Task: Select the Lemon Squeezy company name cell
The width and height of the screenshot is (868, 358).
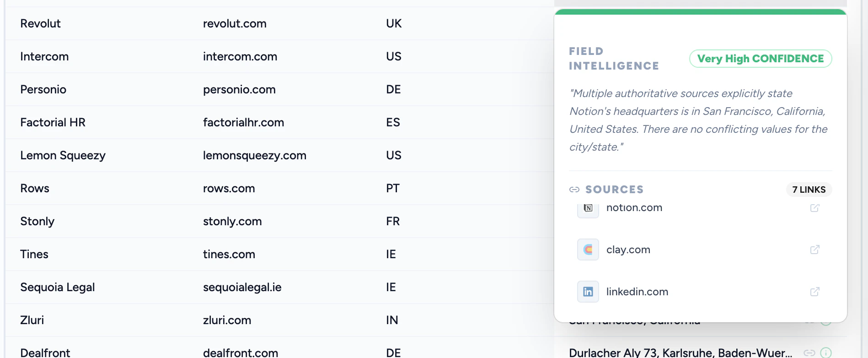Action: point(63,155)
